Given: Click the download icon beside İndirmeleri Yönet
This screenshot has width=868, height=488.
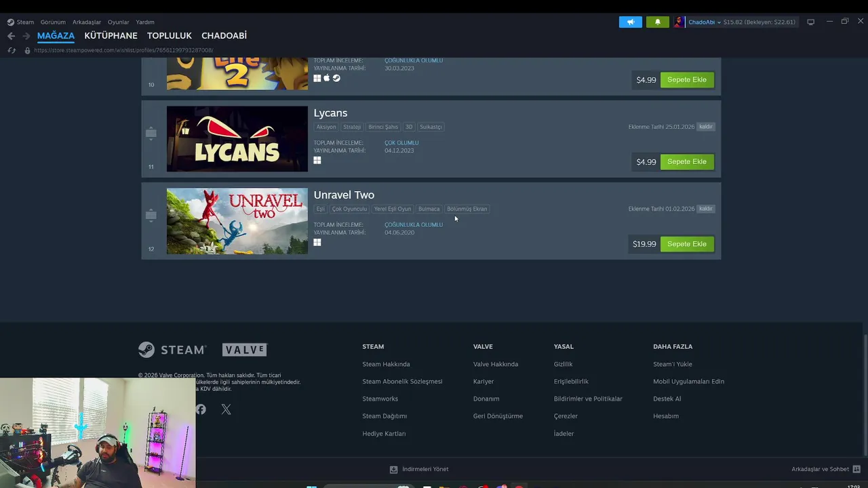Looking at the screenshot, I should 393,469.
